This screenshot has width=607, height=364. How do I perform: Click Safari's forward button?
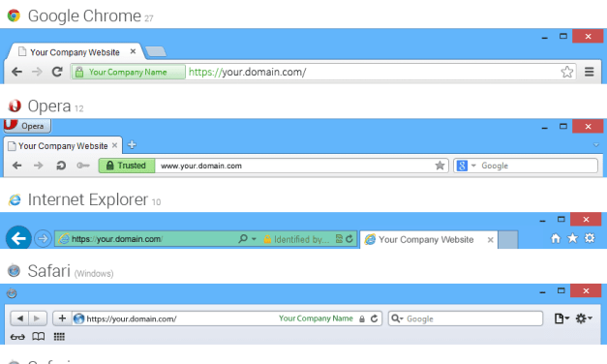(38, 318)
